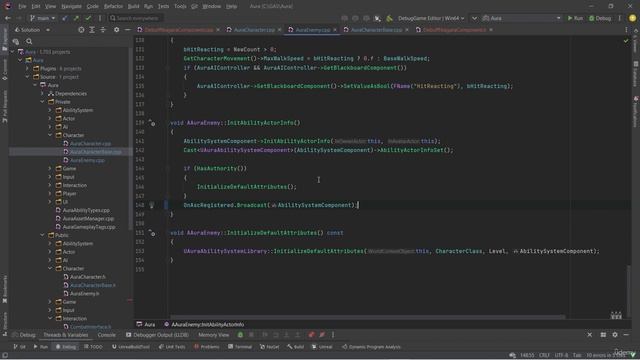Open the editor tabs more options menu
The height and width of the screenshot is (360, 640).
click(x=626, y=30)
